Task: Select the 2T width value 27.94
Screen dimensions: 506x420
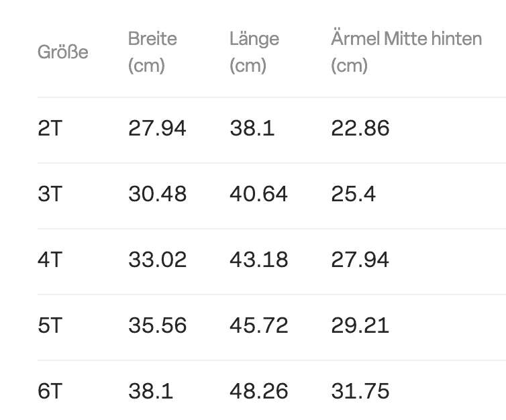Action: tap(157, 128)
